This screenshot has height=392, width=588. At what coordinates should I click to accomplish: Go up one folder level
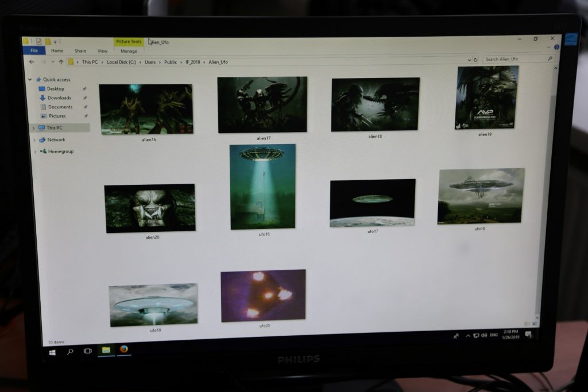coord(61,62)
